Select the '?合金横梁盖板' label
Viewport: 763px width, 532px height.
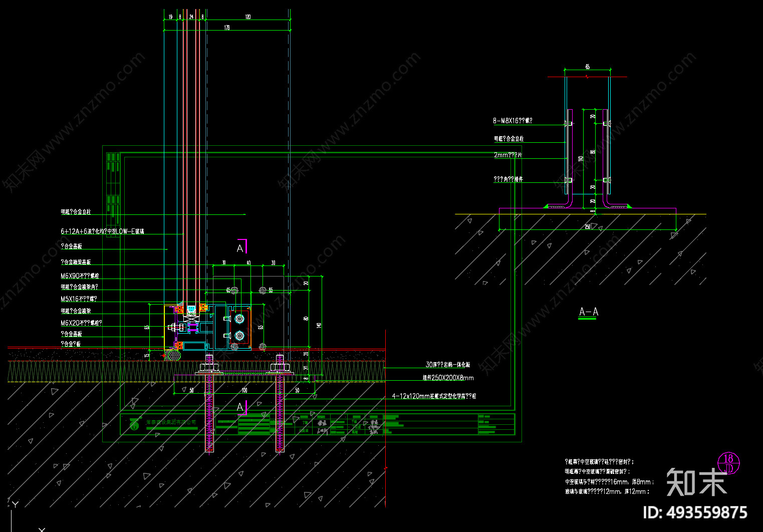pos(76,262)
